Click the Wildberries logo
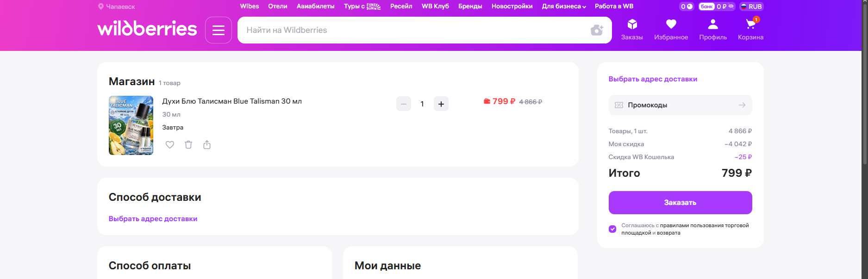Image resolution: width=868 pixels, height=279 pixels. point(147,29)
